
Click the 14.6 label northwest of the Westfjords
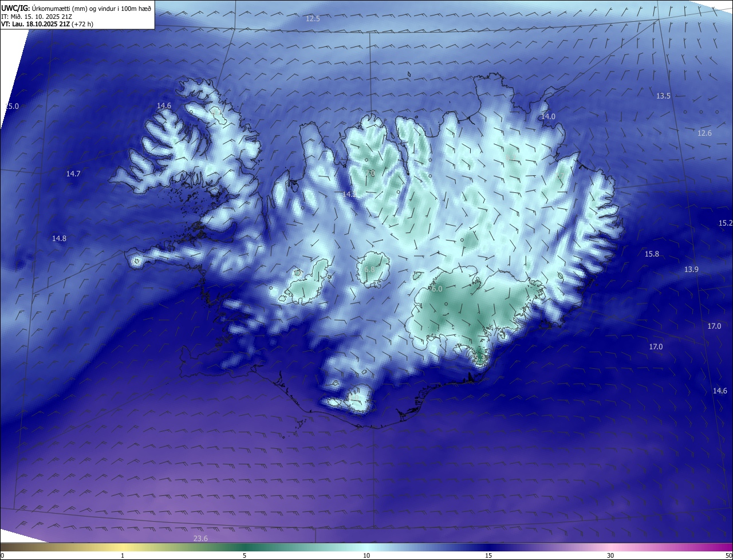point(164,106)
